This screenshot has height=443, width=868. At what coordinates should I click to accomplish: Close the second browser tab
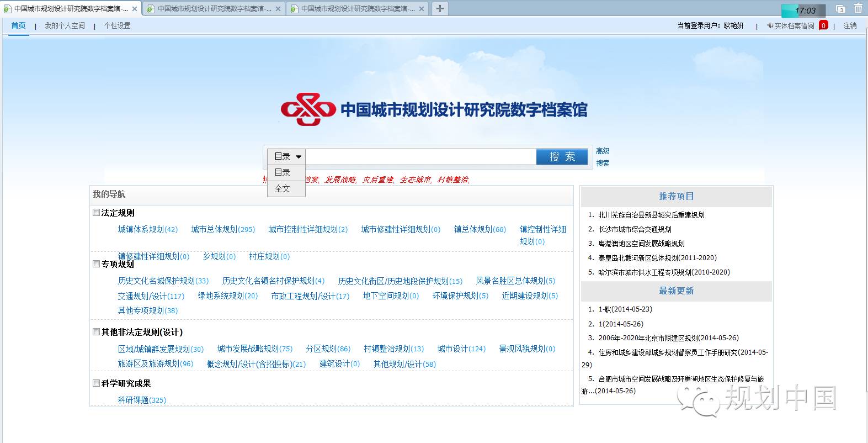pos(278,9)
